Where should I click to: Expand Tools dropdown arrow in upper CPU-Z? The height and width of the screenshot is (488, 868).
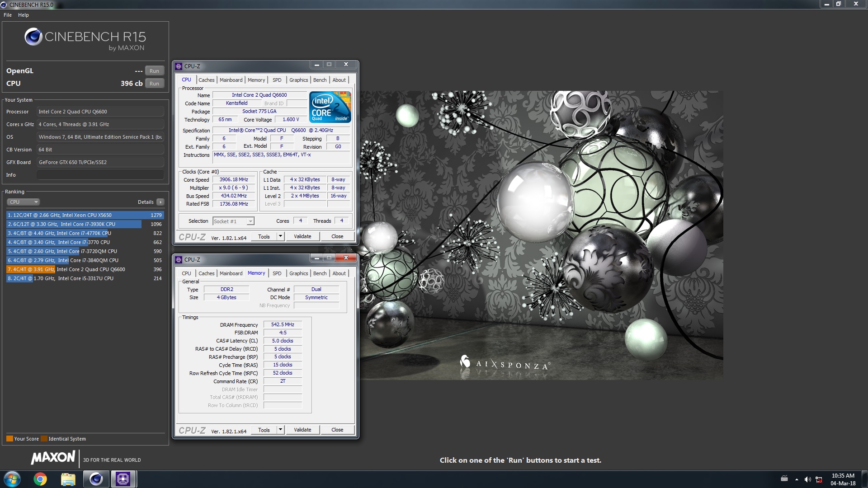click(280, 236)
